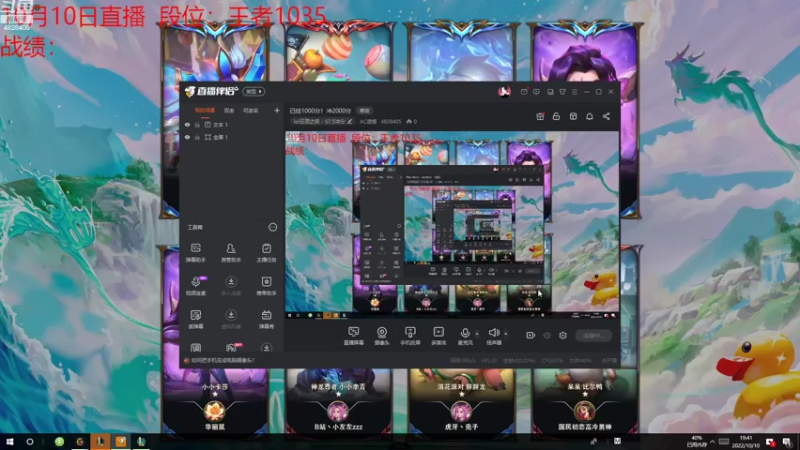
Task: Open the 读弹幕 tool
Action: click(x=195, y=319)
